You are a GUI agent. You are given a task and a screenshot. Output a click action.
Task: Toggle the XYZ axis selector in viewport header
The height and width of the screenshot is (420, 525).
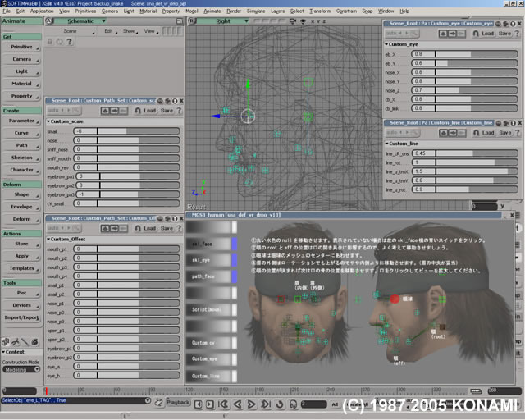pos(318,21)
